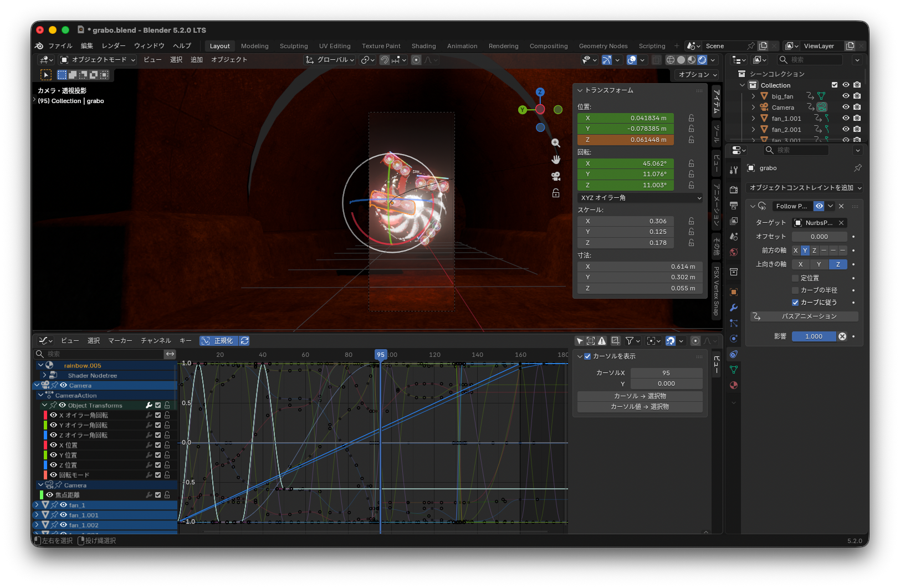Toggle camera view with the camera gizmo icon
The width and height of the screenshot is (900, 588).
[x=556, y=176]
